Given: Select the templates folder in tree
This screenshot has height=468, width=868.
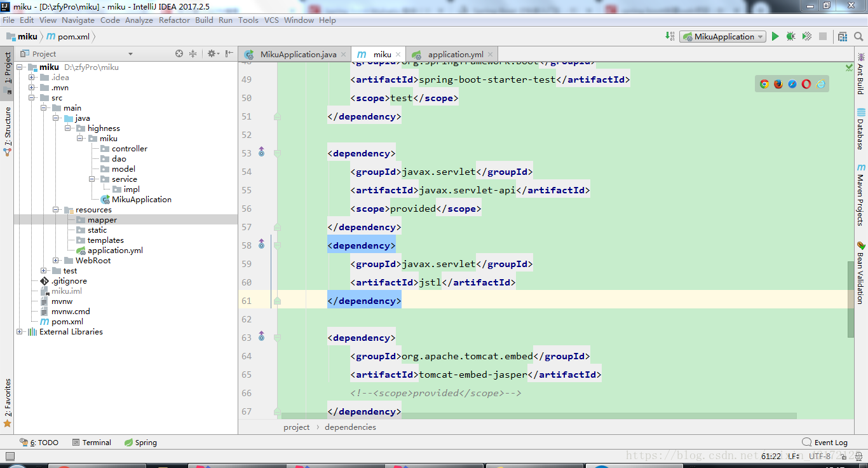Looking at the screenshot, I should (105, 240).
